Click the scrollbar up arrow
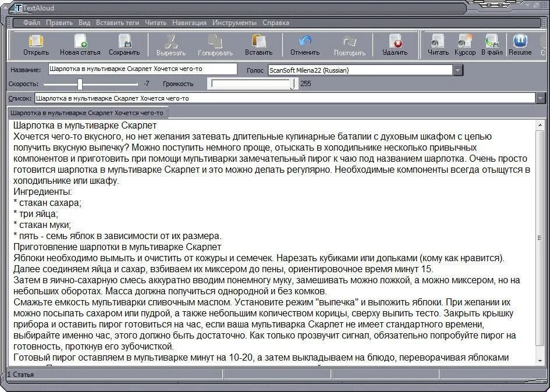Viewport: 550px width, 392px height. [x=540, y=125]
